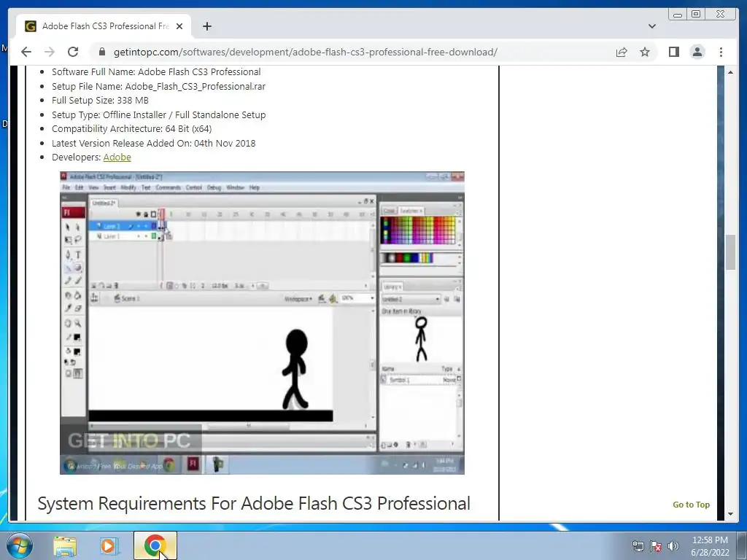747x560 pixels.
Task: View site information via the lock icon
Action: tap(101, 52)
